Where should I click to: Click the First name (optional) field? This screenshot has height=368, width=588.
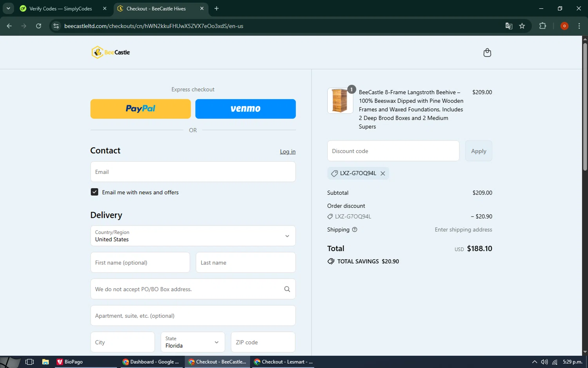140,262
